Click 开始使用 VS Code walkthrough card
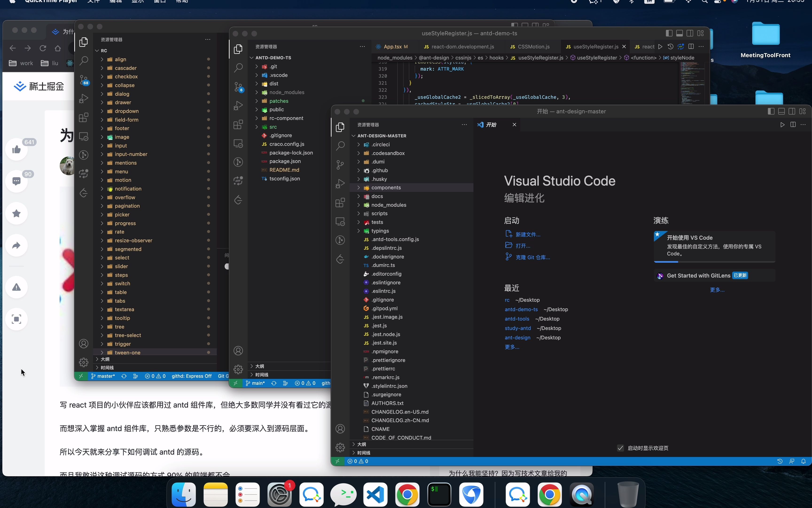This screenshot has height=508, width=812. [x=714, y=246]
